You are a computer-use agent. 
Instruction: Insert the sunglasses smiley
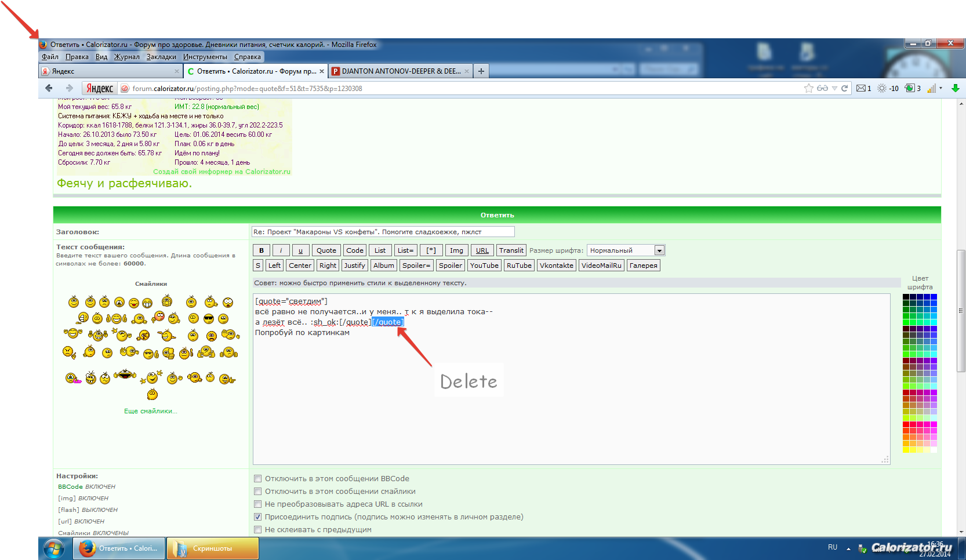(x=209, y=318)
